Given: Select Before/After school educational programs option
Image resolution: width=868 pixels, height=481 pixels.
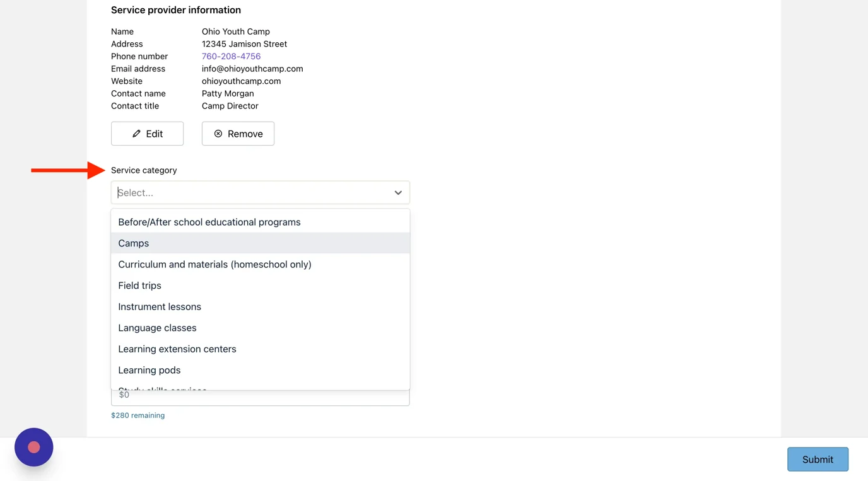Looking at the screenshot, I should 261,222.
